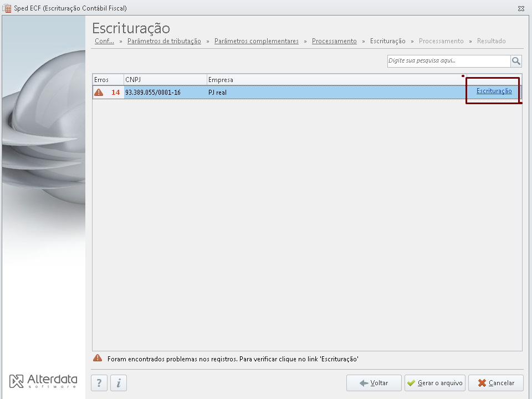
Task: Open help with the question mark button
Action: (99, 383)
